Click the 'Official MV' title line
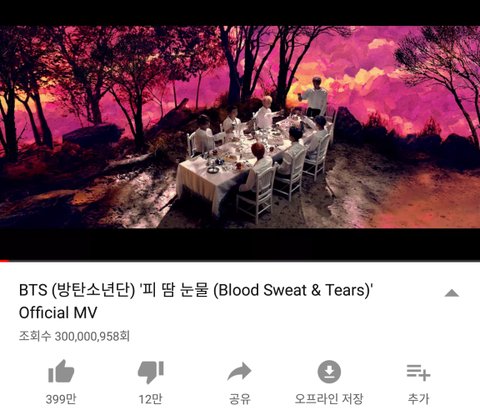The width and height of the screenshot is (480, 420). pos(58,313)
